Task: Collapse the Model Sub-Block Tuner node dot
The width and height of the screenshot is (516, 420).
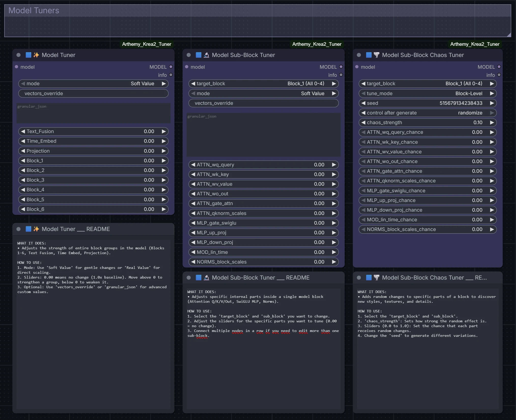Action: click(189, 55)
